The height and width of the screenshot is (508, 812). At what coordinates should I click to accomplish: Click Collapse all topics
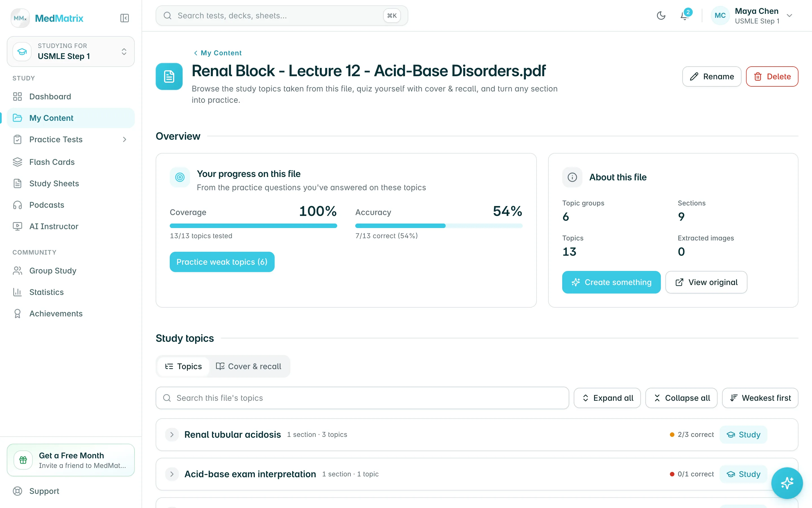coord(681,398)
